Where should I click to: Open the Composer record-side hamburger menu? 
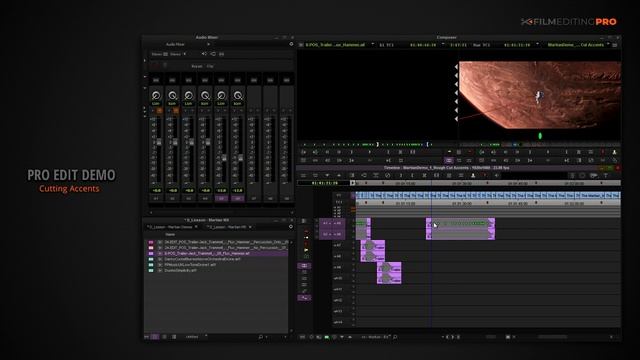(x=615, y=44)
